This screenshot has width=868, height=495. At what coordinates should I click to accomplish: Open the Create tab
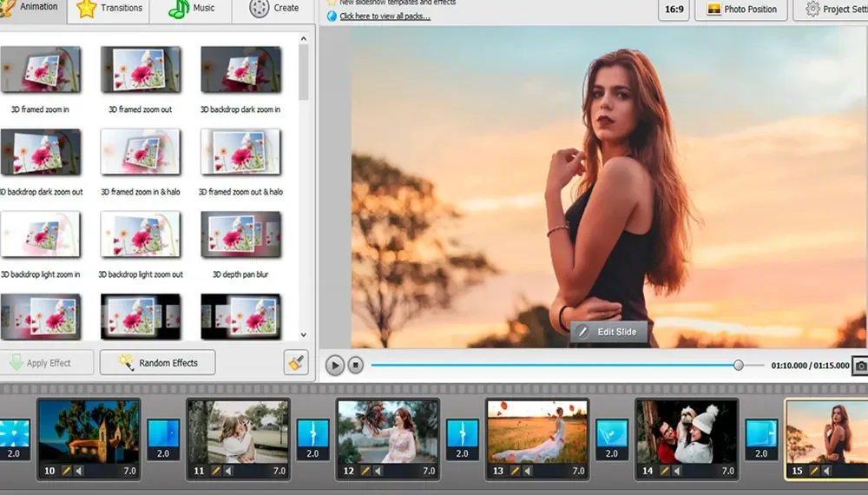273,9
